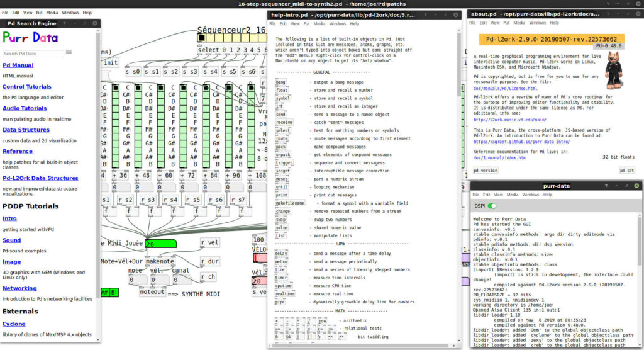Open the Pd Manual link
The height and width of the screenshot is (350, 644).
coord(18,65)
